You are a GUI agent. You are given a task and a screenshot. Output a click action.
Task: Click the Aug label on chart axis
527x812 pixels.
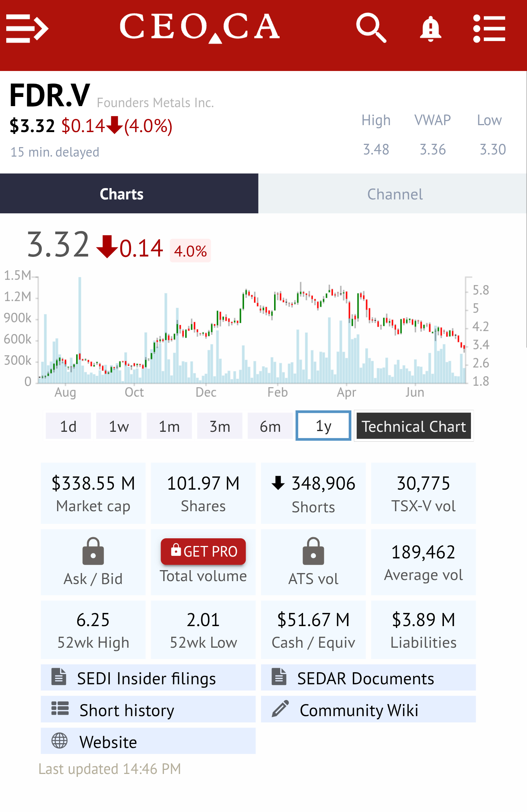pos(65,392)
